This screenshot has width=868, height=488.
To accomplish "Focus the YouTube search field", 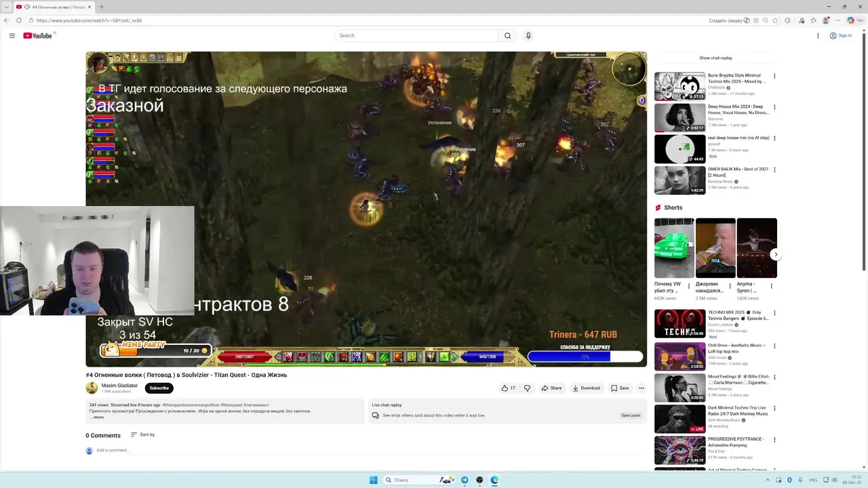I will pos(416,35).
